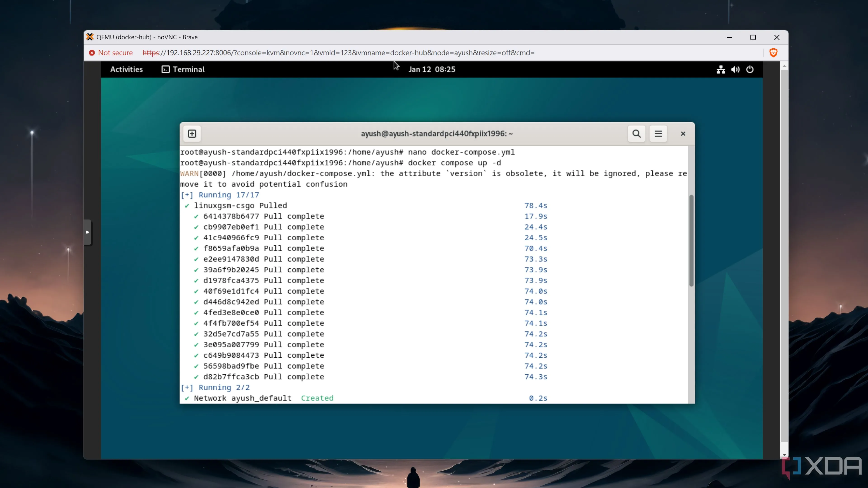
Task: Minimize the Brave noVNC window
Action: point(729,37)
